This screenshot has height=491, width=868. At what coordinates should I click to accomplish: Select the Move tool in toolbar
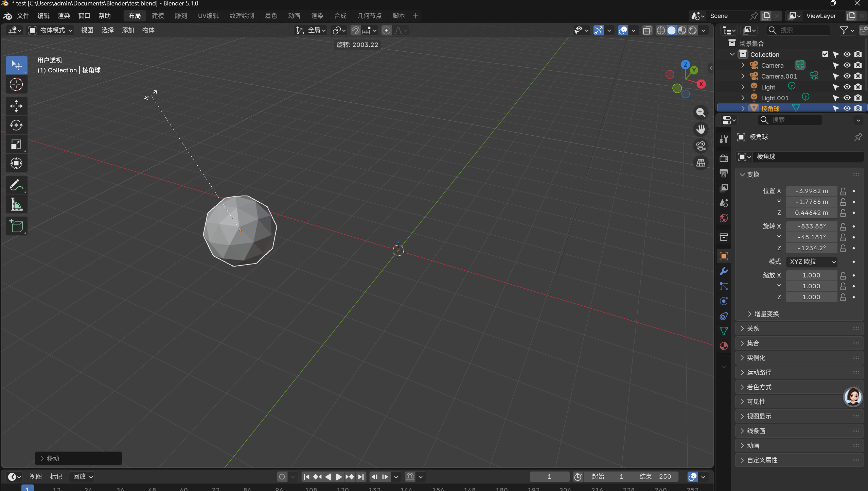click(16, 106)
